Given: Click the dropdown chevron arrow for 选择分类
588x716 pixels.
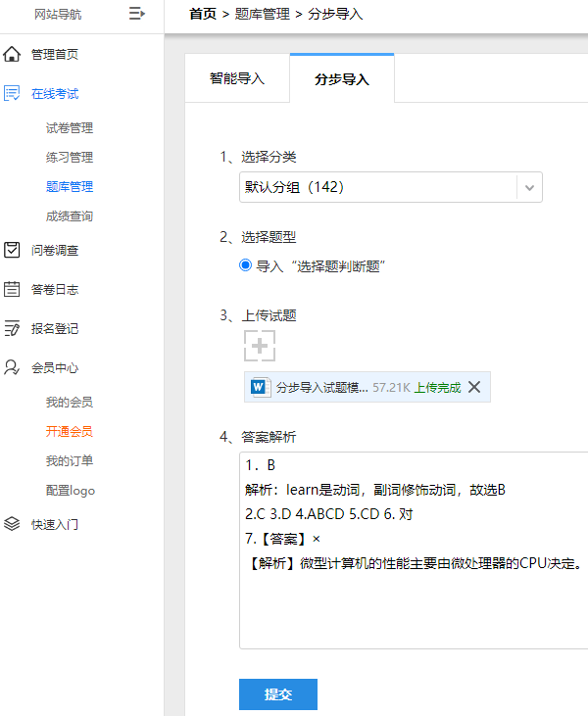Looking at the screenshot, I should (529, 187).
